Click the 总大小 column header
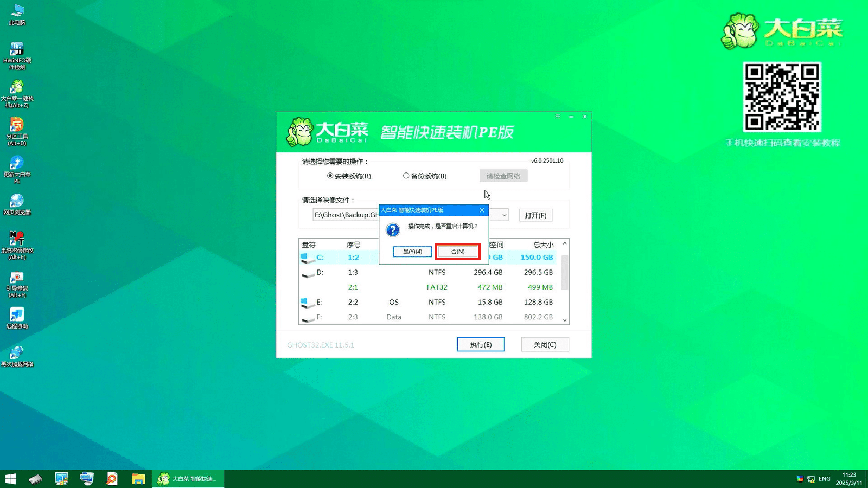This screenshot has width=868, height=488. coord(543,245)
